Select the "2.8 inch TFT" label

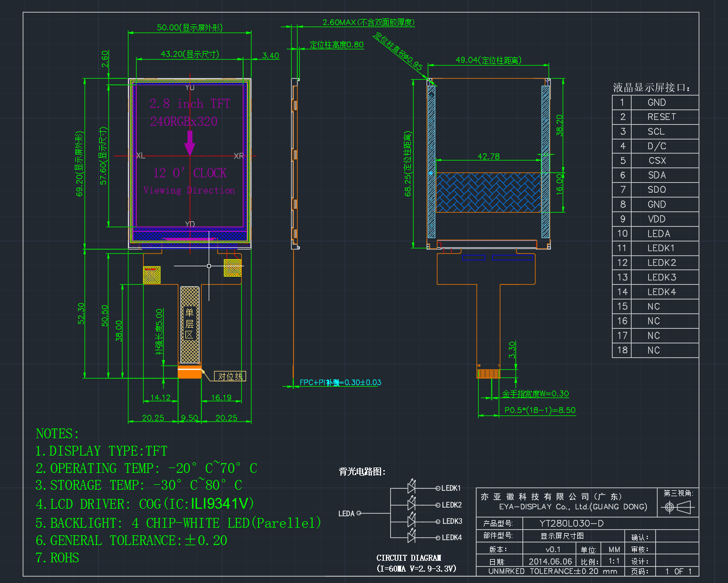pyautogui.click(x=190, y=104)
